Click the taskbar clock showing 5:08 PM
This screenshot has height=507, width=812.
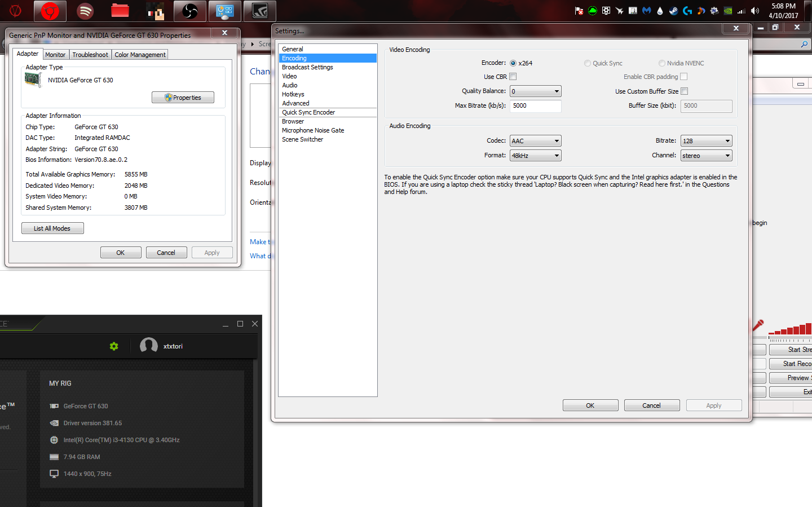pyautogui.click(x=784, y=11)
